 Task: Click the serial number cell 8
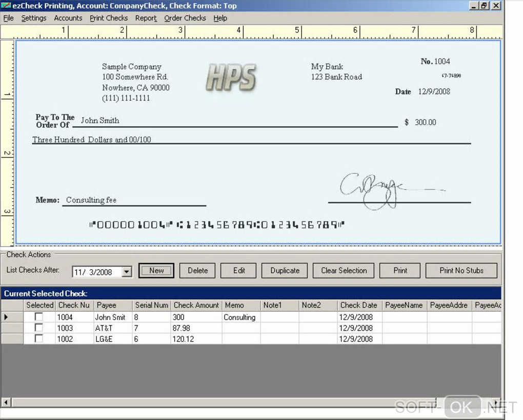coord(151,317)
